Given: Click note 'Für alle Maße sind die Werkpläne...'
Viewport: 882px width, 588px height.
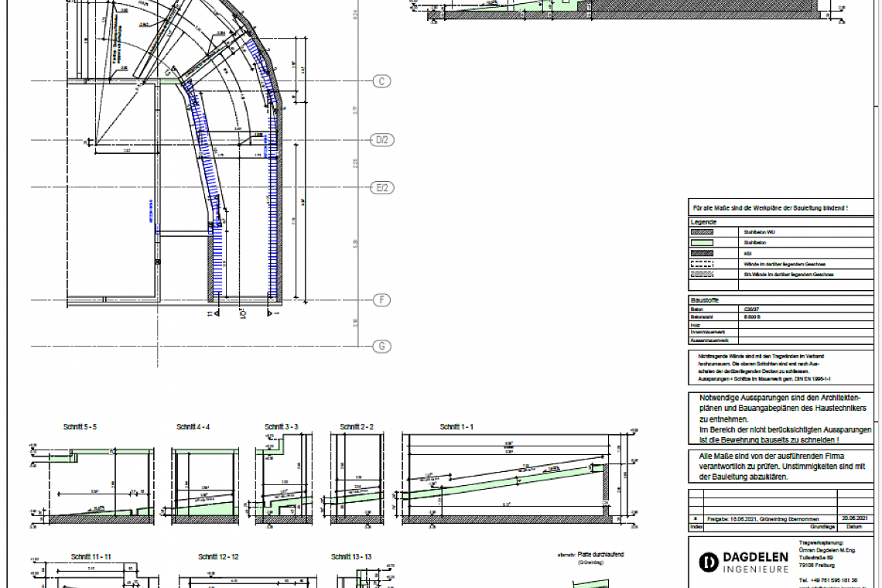Looking at the screenshot, I should pyautogui.click(x=770, y=208).
